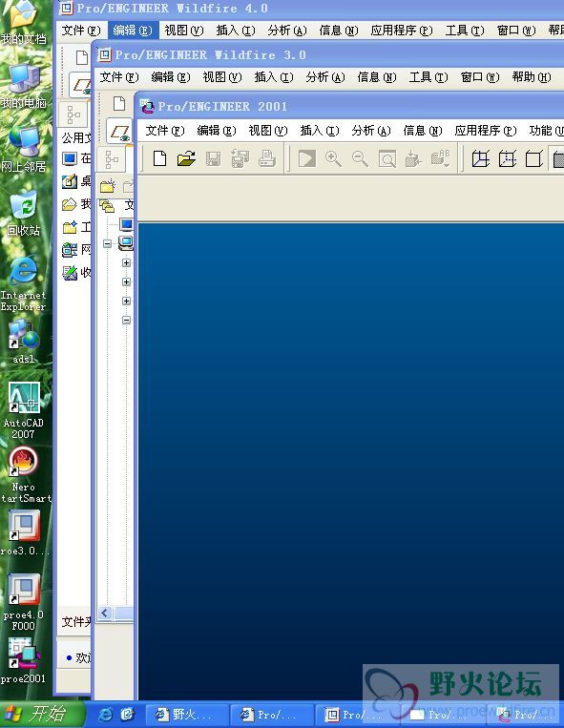Click sketch view icon in Wildfire 4.0 window
This screenshot has height=728, width=564.
pos(81,86)
